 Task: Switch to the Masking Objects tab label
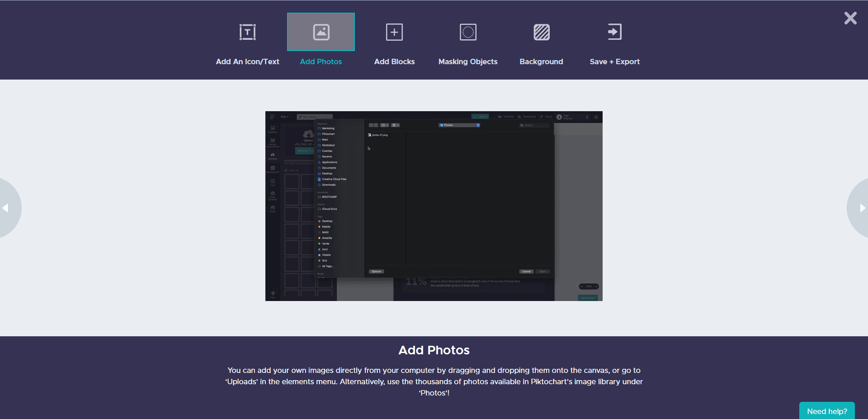click(468, 61)
